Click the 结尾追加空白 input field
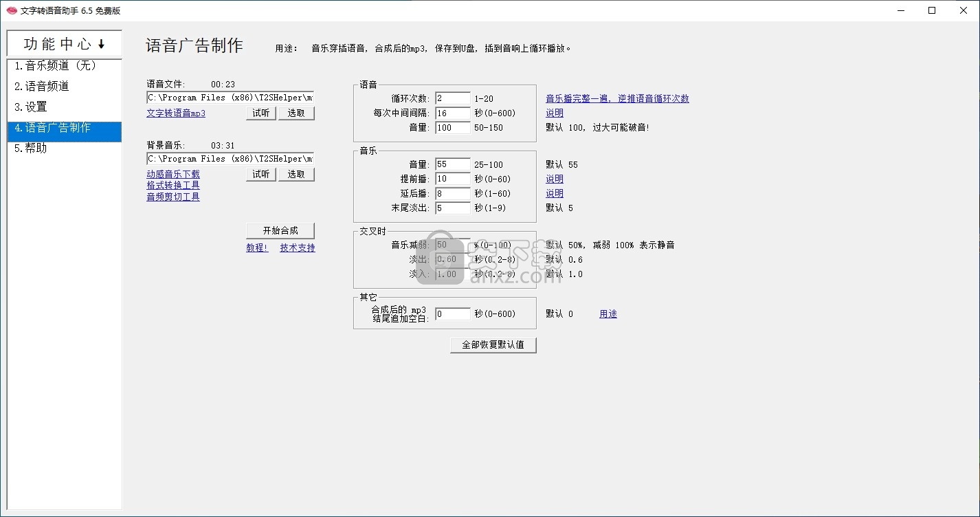The width and height of the screenshot is (980, 517). tap(453, 313)
